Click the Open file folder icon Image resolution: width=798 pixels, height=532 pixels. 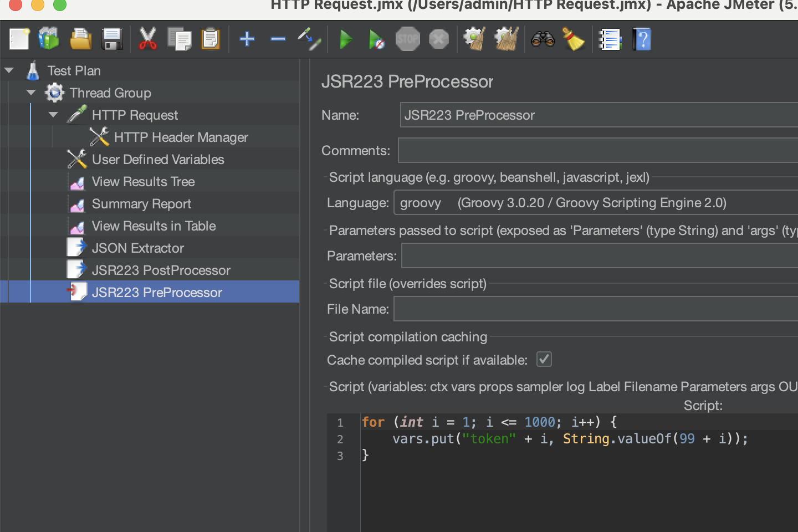81,39
